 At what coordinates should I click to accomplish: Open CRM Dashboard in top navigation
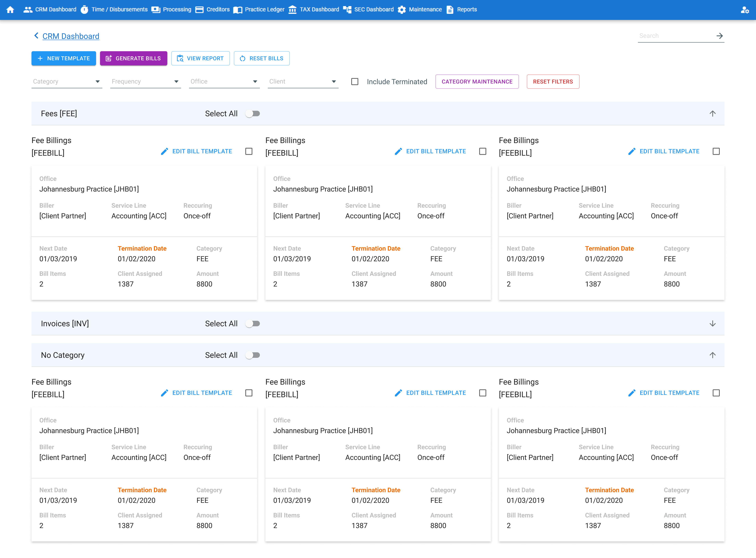[56, 9]
